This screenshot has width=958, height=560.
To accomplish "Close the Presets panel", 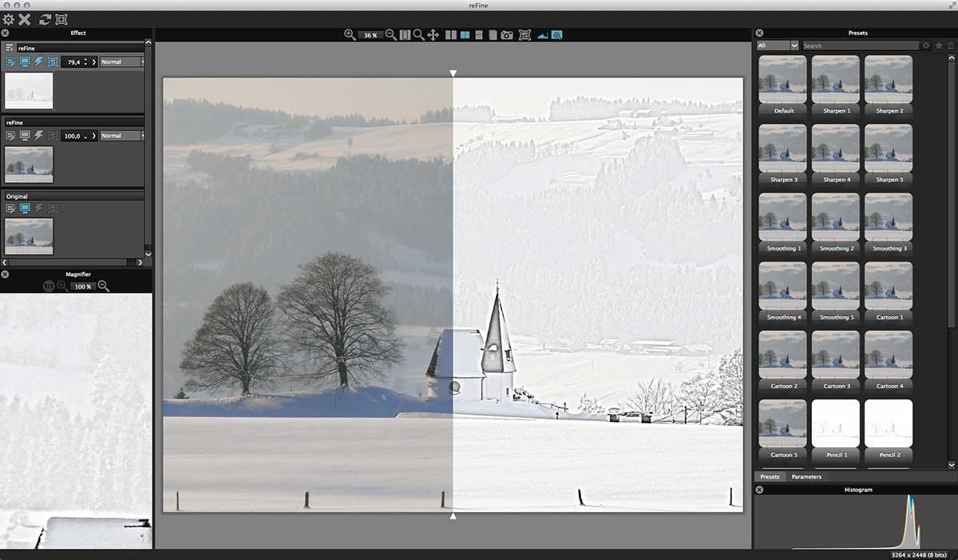I will (759, 33).
